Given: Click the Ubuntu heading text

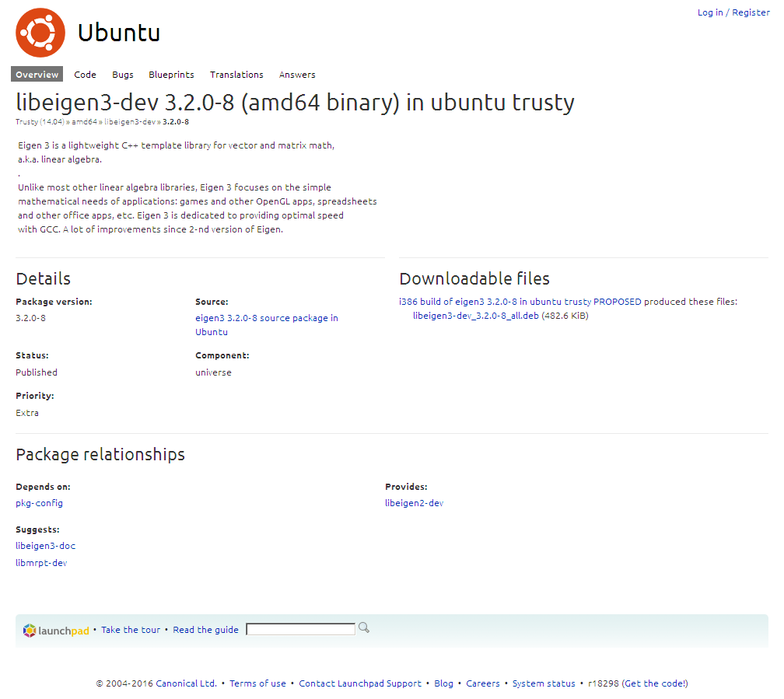Looking at the screenshot, I should [119, 33].
